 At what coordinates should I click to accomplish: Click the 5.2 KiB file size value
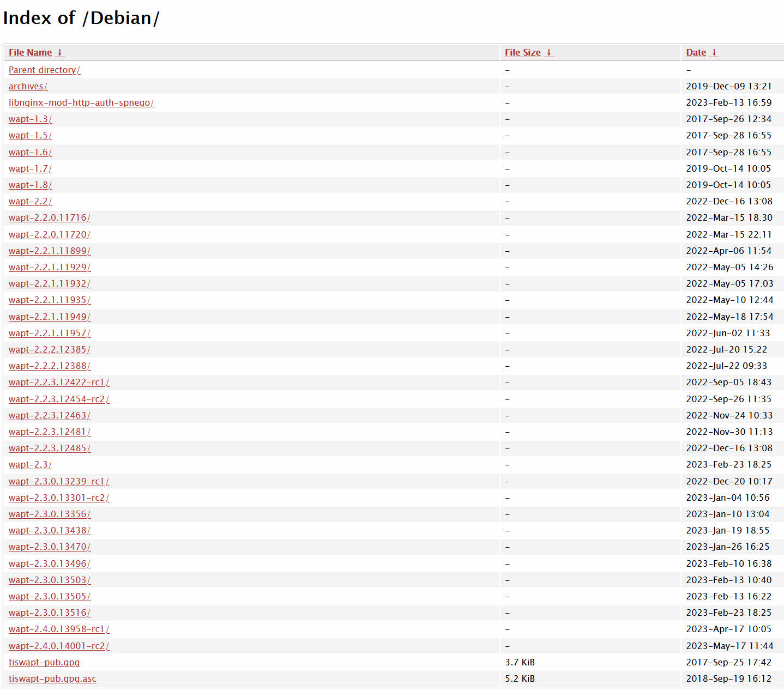(x=520, y=678)
